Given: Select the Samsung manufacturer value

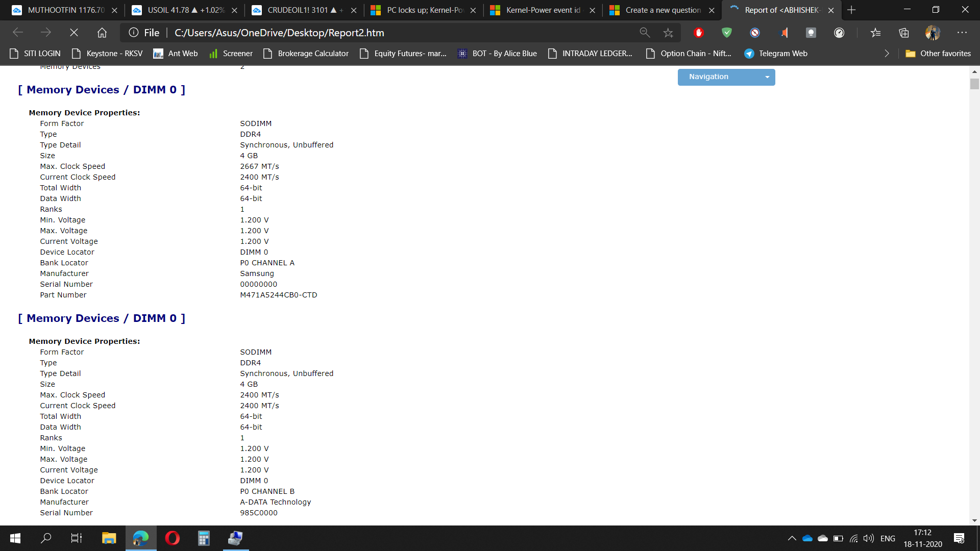Looking at the screenshot, I should click(x=257, y=273).
